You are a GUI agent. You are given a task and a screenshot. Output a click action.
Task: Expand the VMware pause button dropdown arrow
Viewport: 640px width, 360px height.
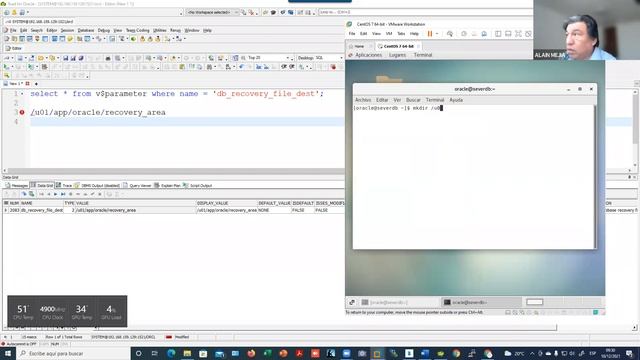click(437, 34)
